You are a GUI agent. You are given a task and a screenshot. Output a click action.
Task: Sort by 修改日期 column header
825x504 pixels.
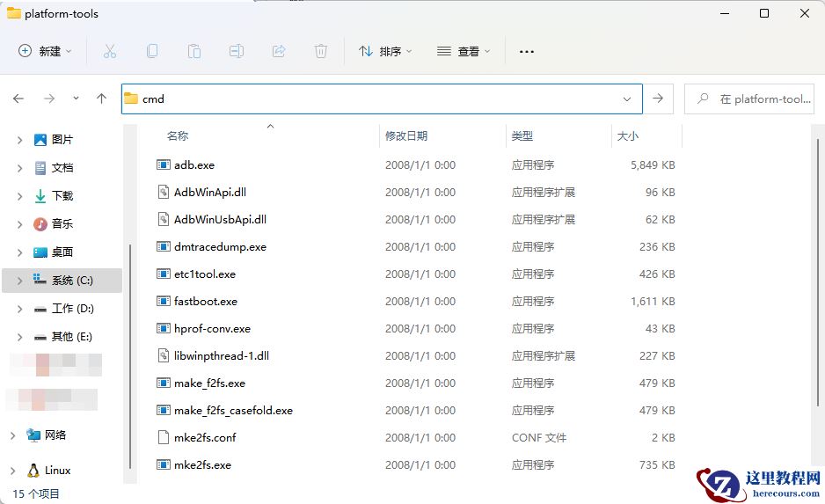[406, 135]
